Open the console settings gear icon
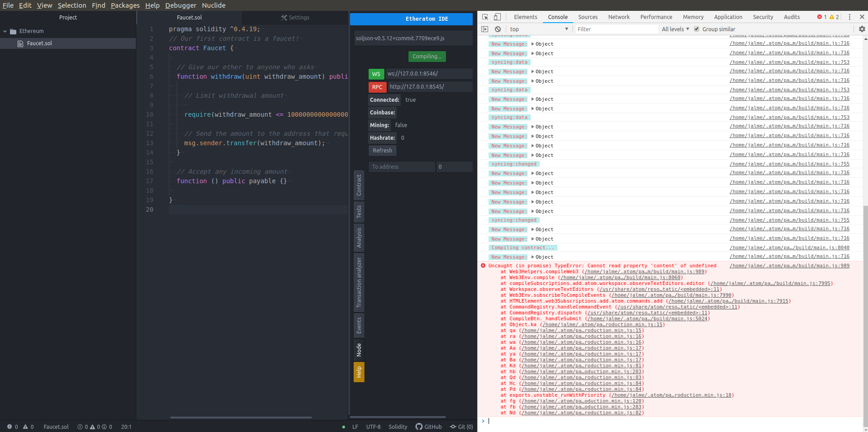The image size is (868, 432). [x=862, y=29]
